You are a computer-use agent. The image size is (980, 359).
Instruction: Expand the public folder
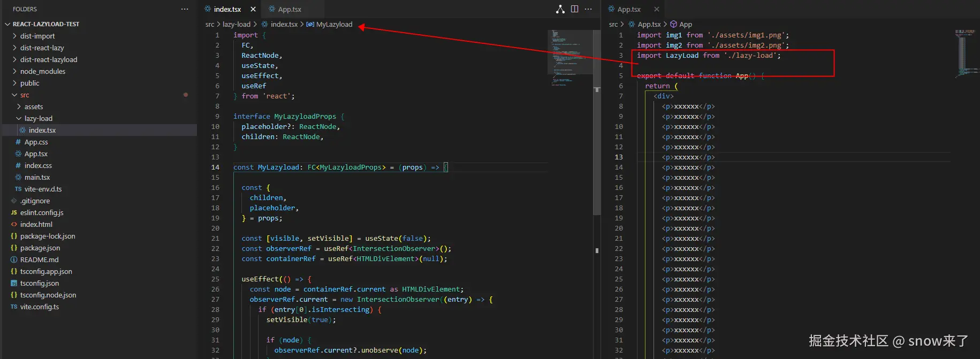[30, 83]
